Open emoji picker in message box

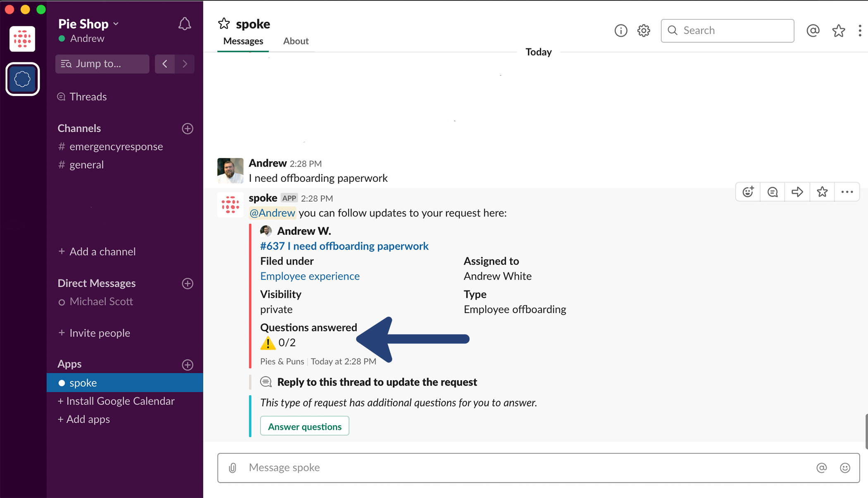(x=845, y=467)
